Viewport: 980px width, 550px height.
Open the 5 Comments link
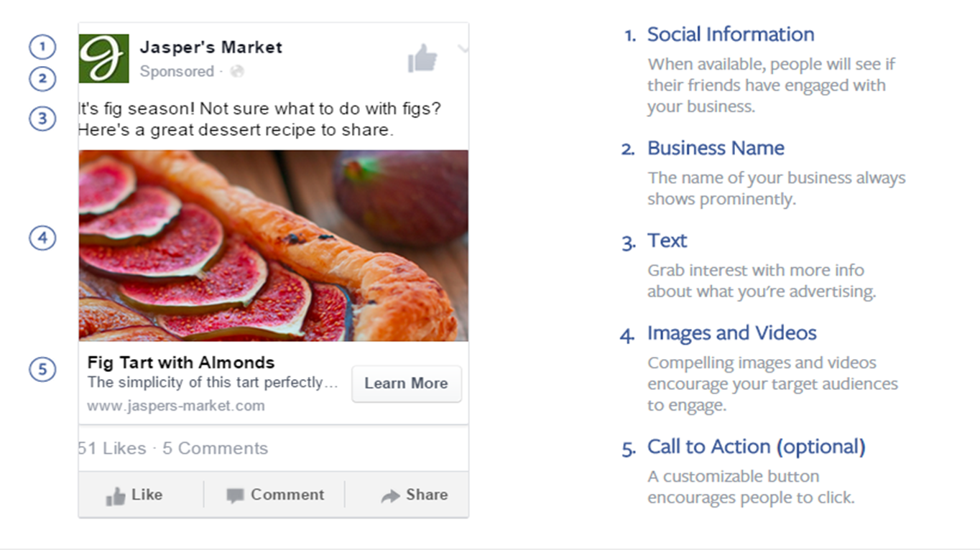pyautogui.click(x=215, y=448)
